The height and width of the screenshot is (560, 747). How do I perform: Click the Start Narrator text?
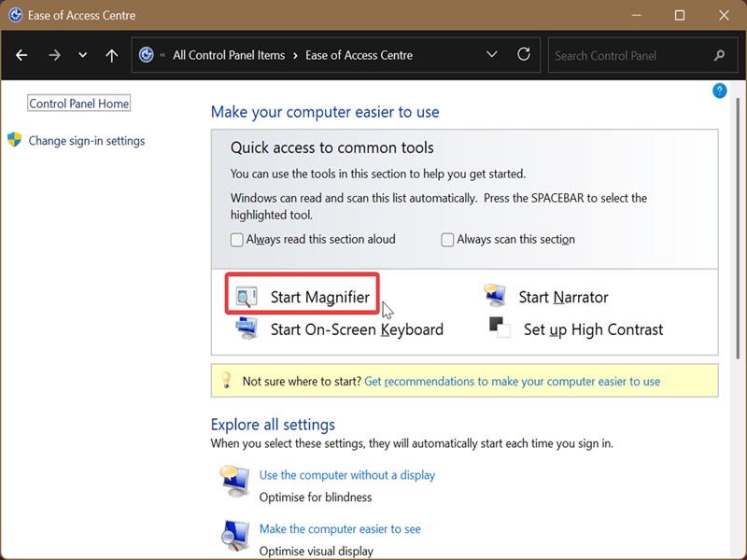(563, 297)
